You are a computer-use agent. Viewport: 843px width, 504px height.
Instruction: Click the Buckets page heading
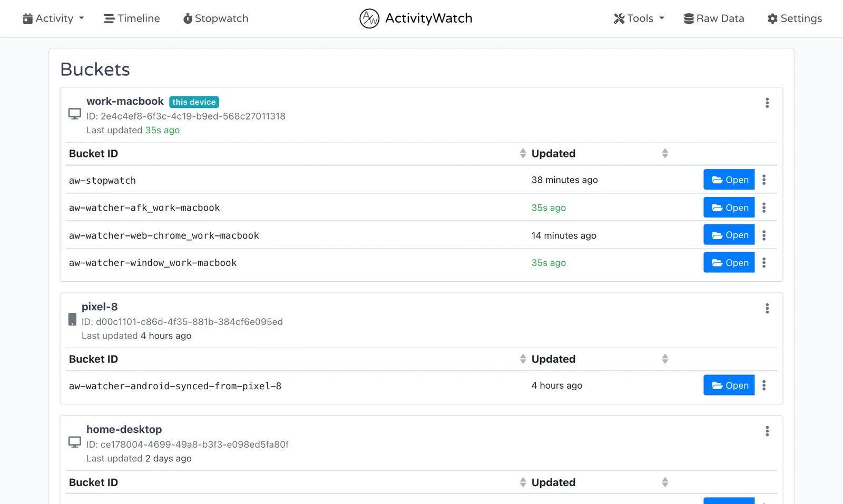(x=95, y=69)
